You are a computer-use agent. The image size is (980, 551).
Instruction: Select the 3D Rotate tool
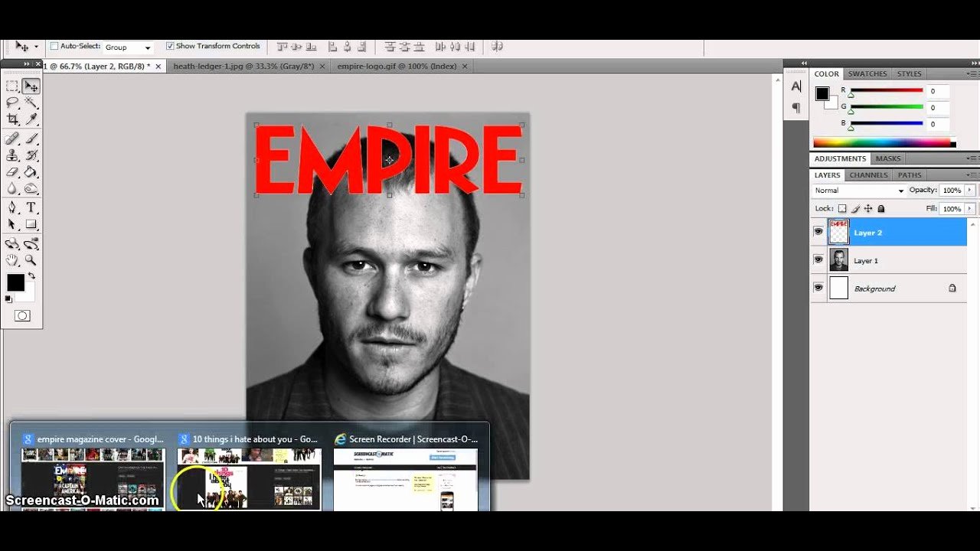[x=12, y=244]
